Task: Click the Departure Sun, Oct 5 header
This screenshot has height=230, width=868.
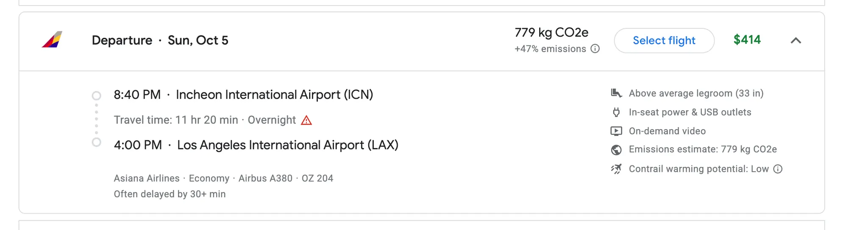Action: pos(160,40)
